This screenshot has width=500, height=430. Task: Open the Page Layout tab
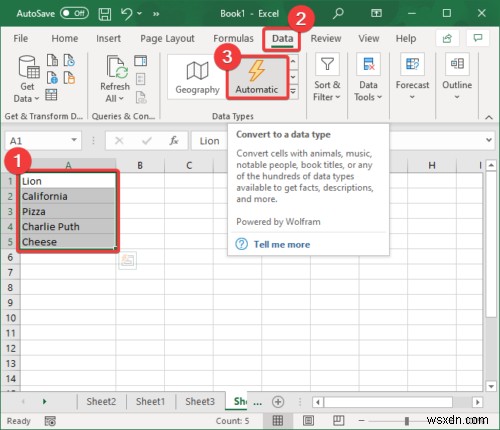pos(167,38)
